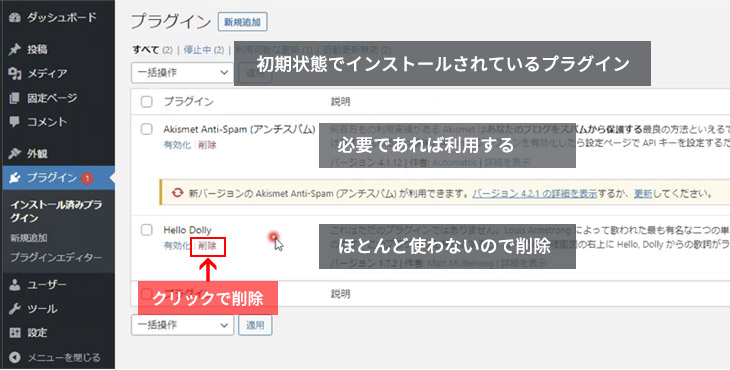Click Activate (有効化) link under Akismet
The image size is (730, 370).
(x=177, y=145)
